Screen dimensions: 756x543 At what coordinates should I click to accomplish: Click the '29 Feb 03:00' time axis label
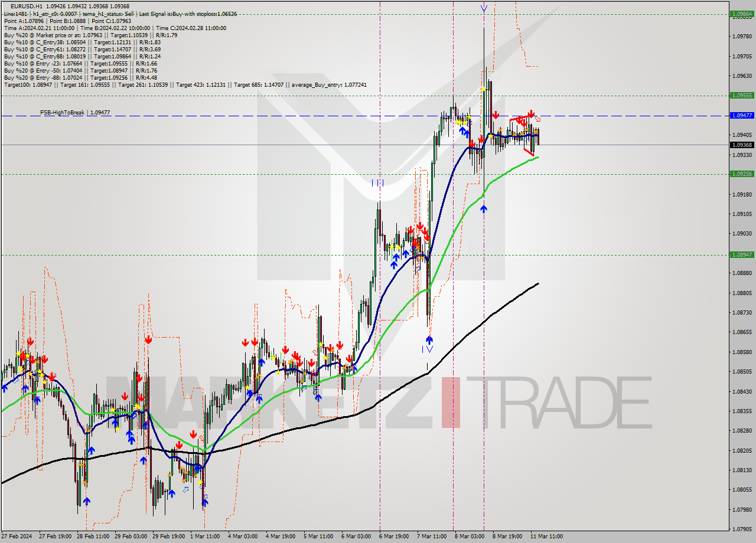tap(131, 537)
